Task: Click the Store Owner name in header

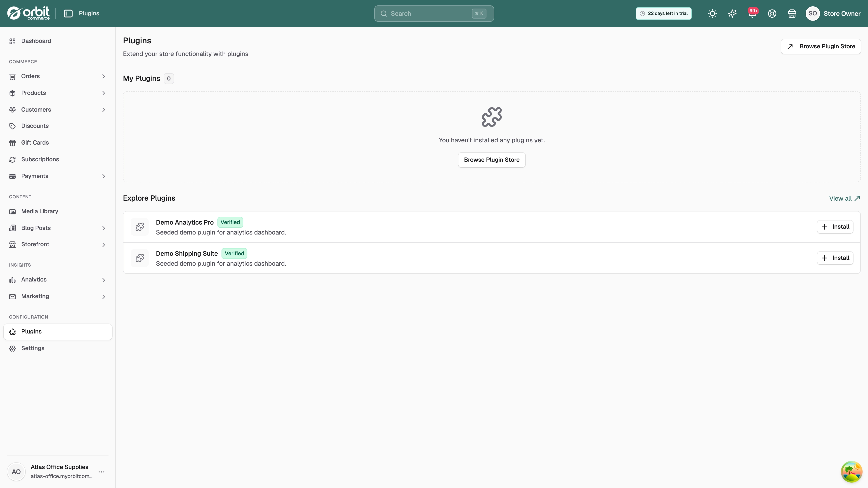Action: pyautogui.click(x=842, y=14)
